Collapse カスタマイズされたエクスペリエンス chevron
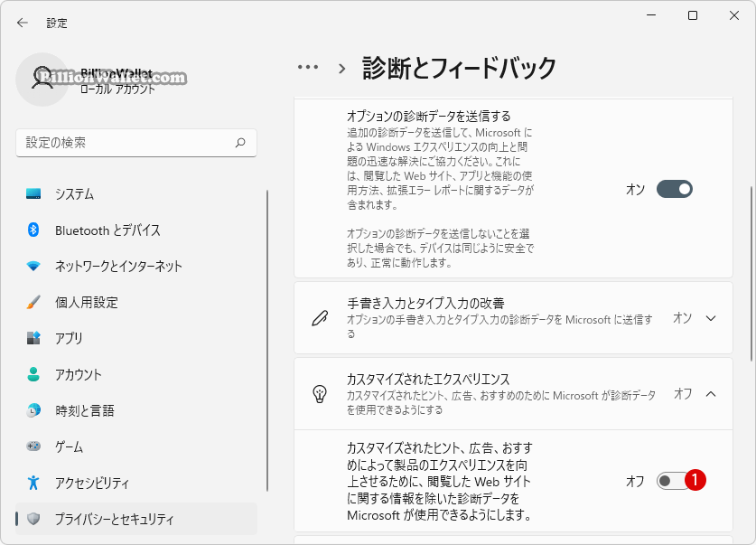Screen dimensions: 756x545 point(711,394)
